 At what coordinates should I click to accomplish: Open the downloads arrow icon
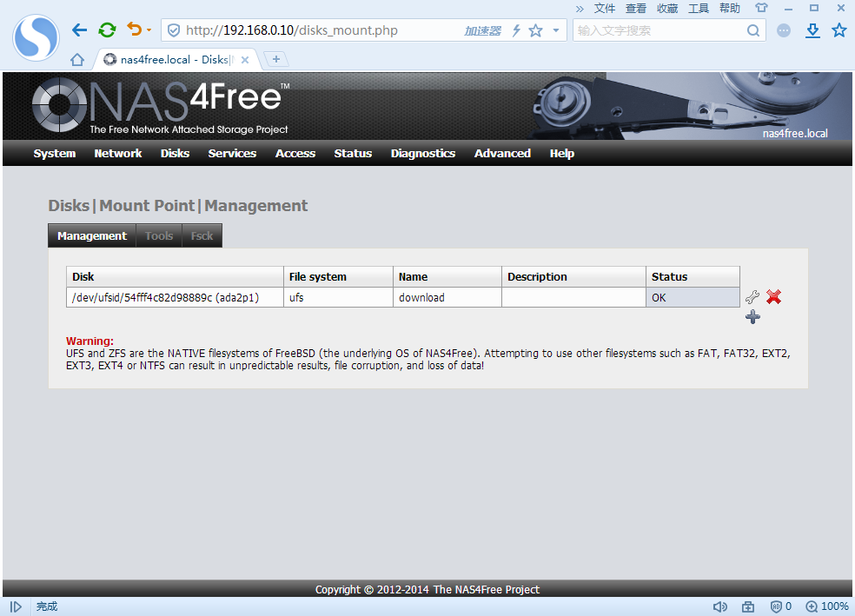812,30
